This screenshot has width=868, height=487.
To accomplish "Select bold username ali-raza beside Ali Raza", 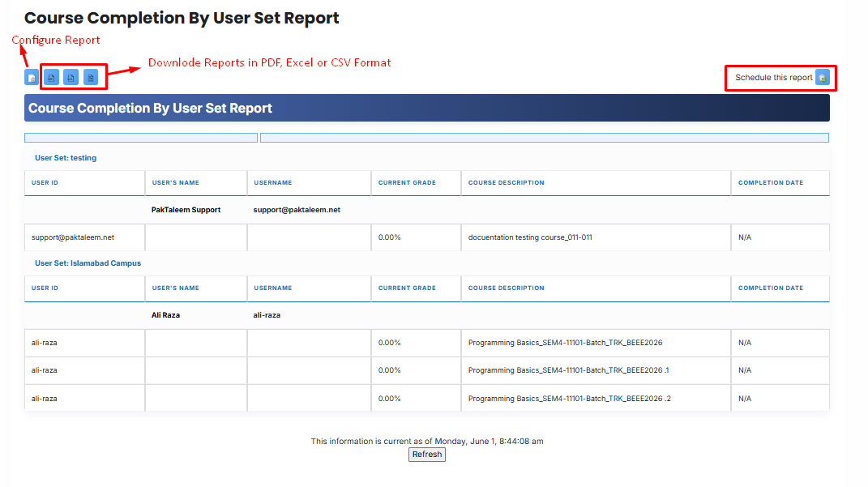I will pos(267,315).
